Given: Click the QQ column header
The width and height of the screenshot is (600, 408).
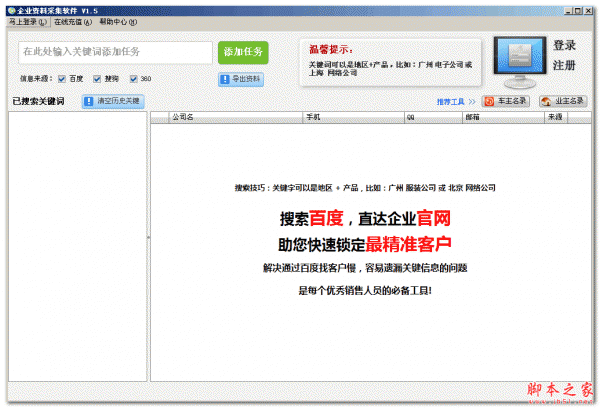Looking at the screenshot, I should 433,117.
